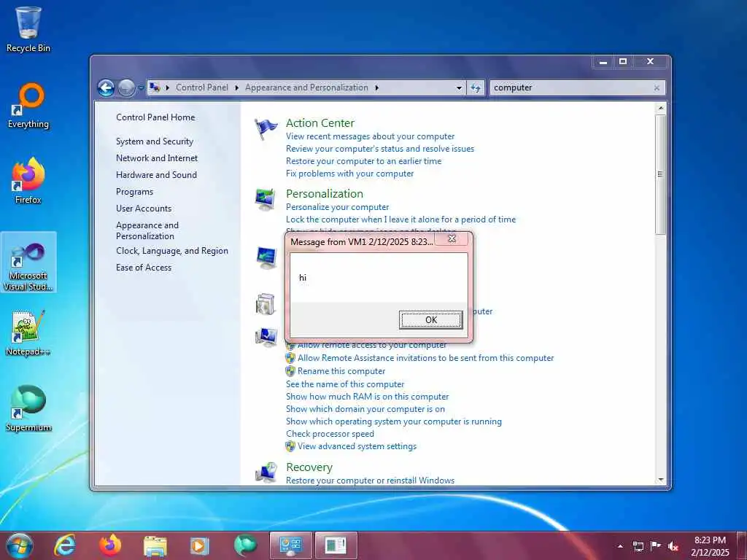Open the Windows Start menu orb

point(20,545)
